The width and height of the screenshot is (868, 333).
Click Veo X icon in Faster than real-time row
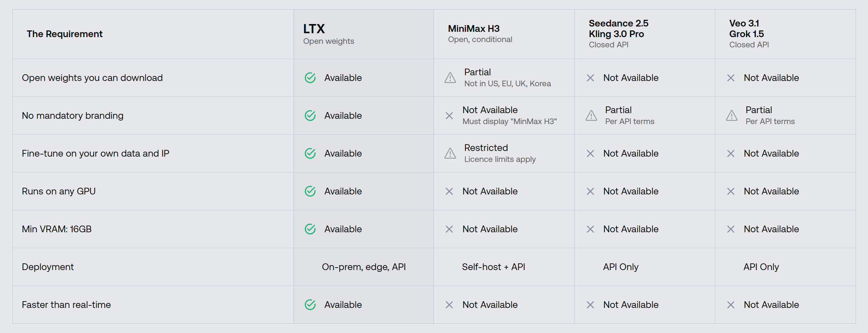click(731, 305)
